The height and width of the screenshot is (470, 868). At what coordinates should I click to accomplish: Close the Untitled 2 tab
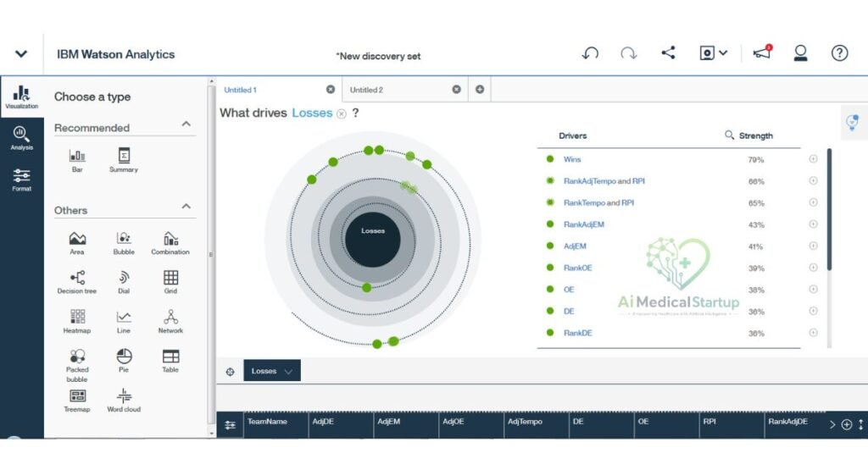pos(456,89)
